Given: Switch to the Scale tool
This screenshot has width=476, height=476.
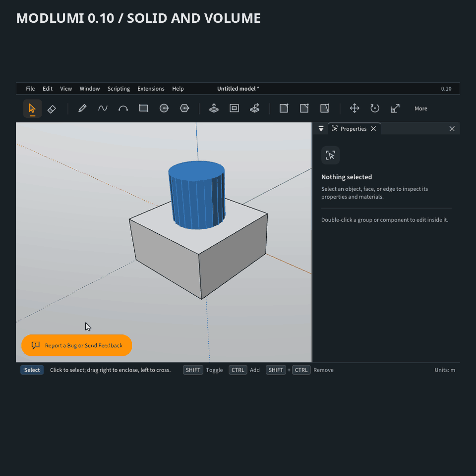Looking at the screenshot, I should pyautogui.click(x=395, y=108).
